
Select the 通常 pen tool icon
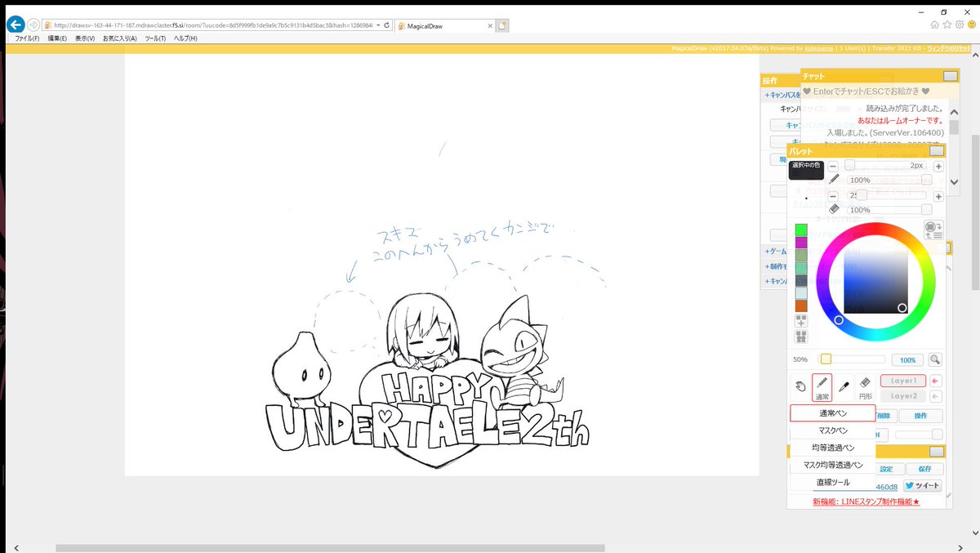tap(822, 387)
